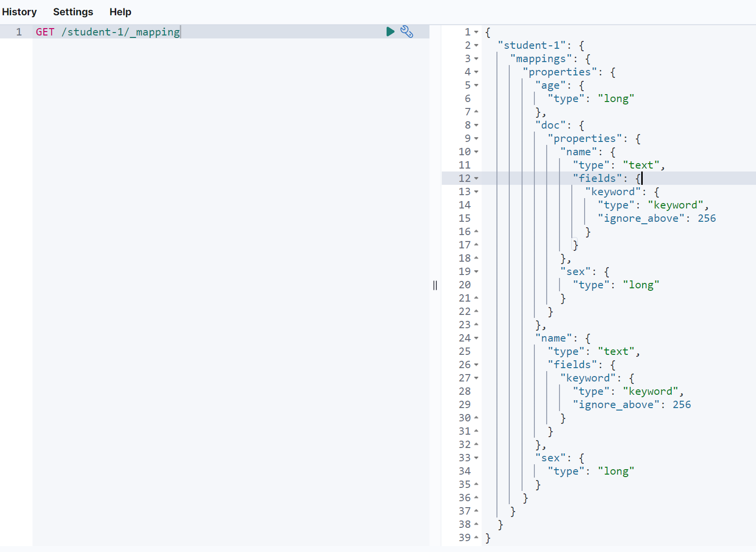
Task: Collapse the "name" block at line 24
Action: pos(476,338)
